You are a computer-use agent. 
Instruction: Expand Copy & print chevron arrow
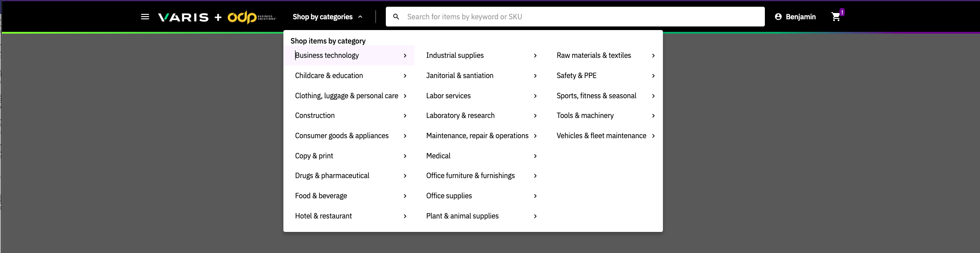pyautogui.click(x=405, y=156)
